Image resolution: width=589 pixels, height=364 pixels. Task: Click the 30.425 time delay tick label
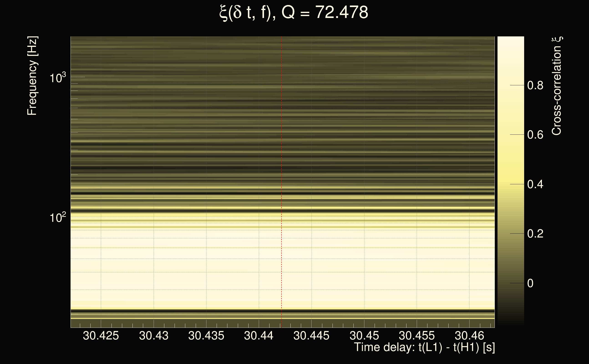(101, 336)
